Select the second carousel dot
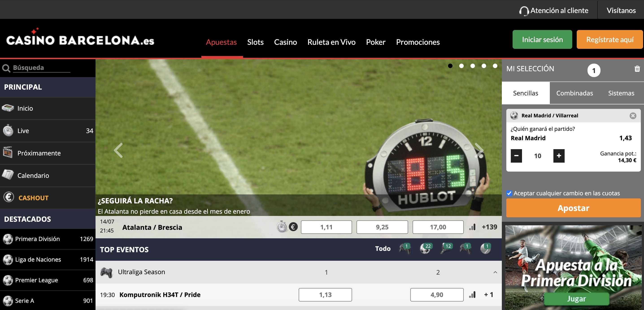This screenshot has height=310, width=644. 461,66
